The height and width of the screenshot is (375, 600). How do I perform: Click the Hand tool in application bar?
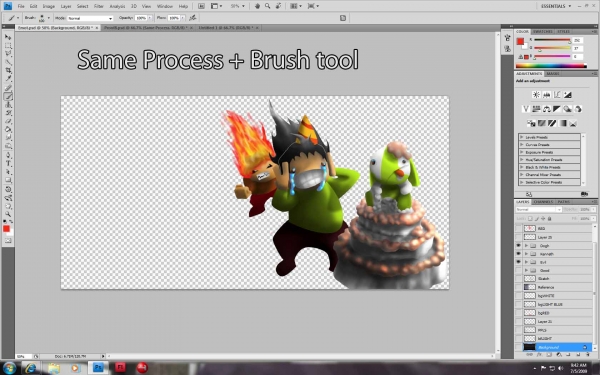point(258,6)
